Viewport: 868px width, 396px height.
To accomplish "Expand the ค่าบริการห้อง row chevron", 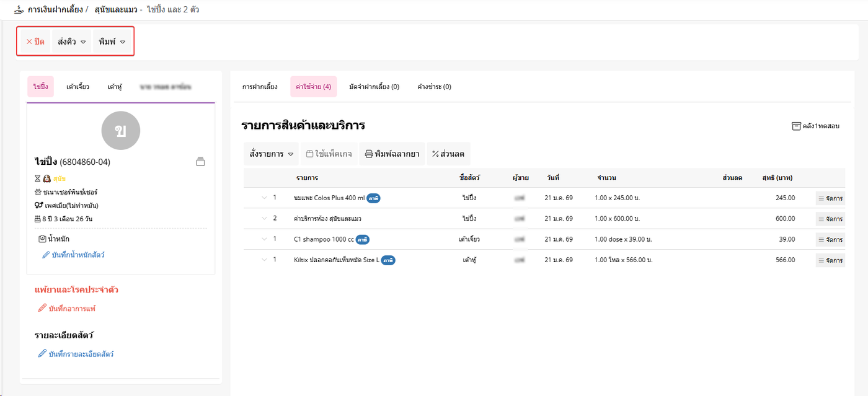I will (x=264, y=218).
